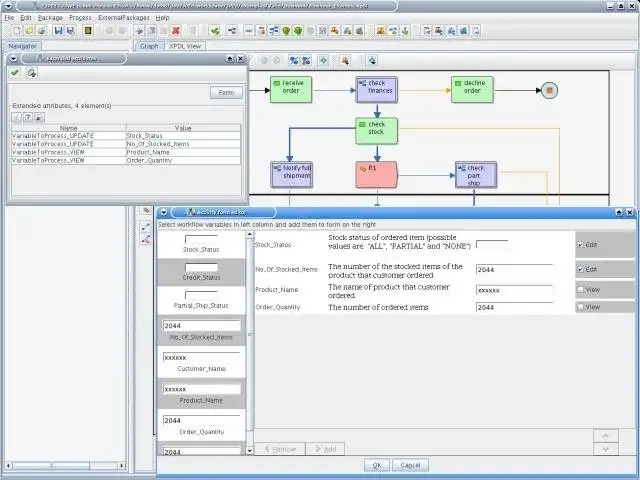
Task: Click the process end circle node
Action: point(549,90)
